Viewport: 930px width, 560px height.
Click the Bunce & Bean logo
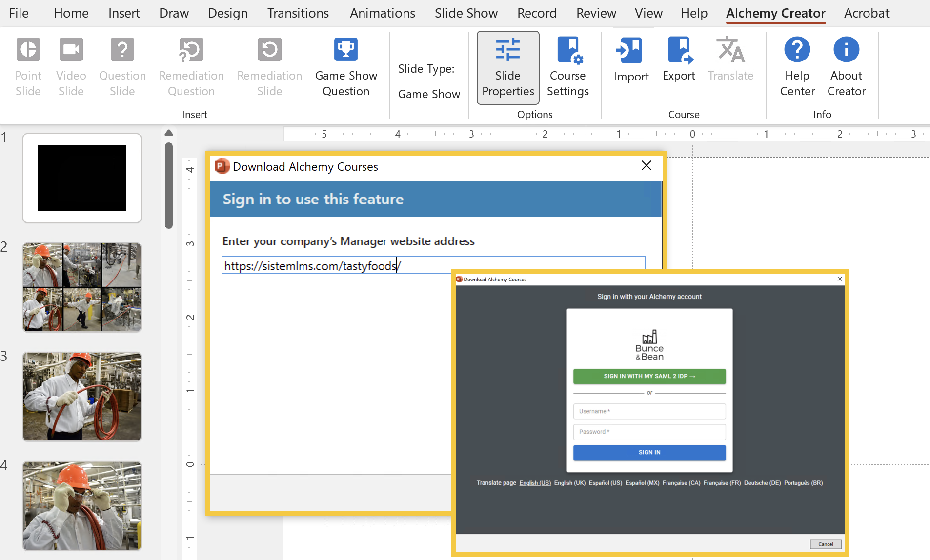pyautogui.click(x=649, y=345)
